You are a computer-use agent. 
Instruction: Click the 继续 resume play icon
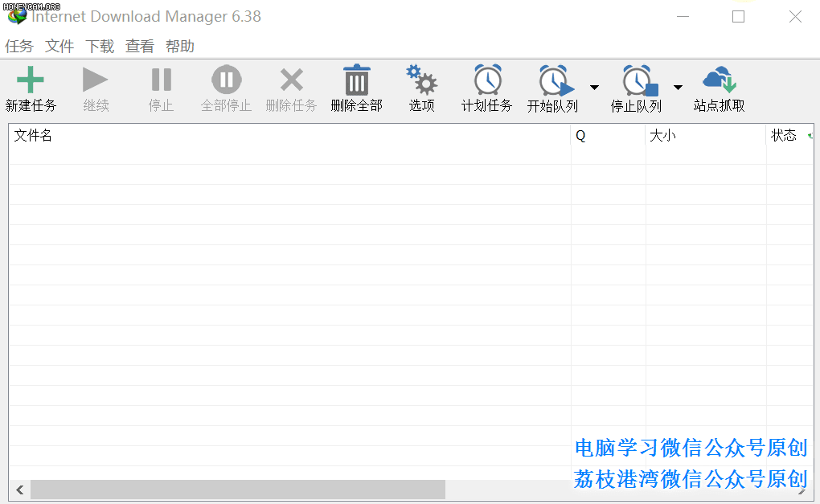coord(95,80)
